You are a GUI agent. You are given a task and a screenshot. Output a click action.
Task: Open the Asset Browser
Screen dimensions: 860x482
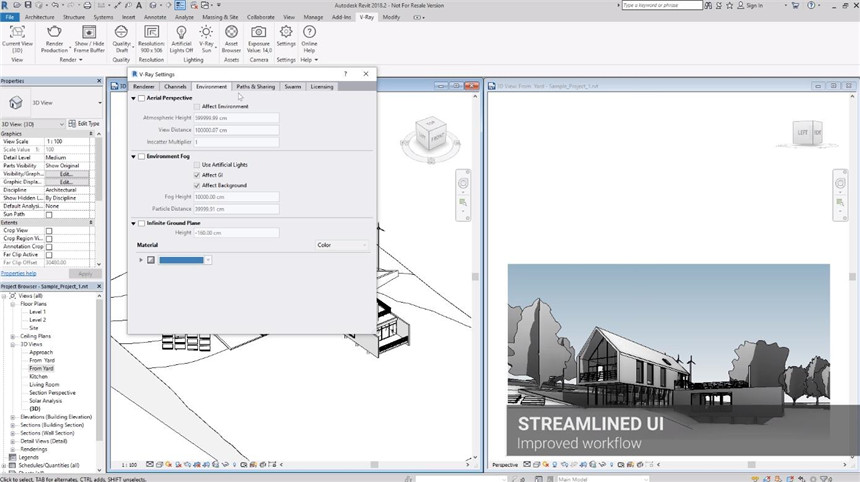click(x=232, y=33)
